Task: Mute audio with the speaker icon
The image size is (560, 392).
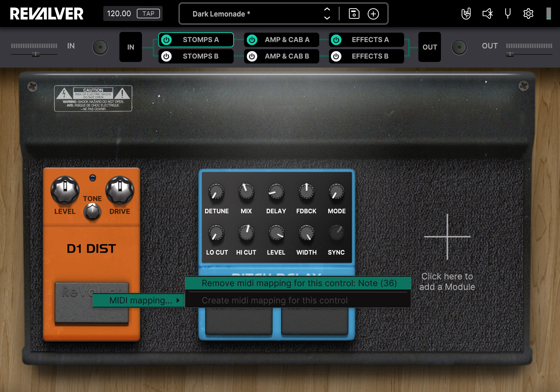Action: (x=487, y=14)
